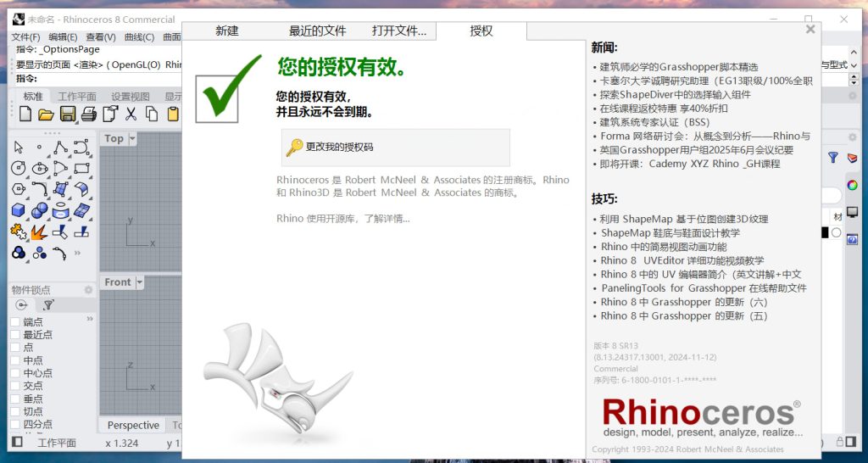Image resolution: width=868 pixels, height=463 pixels.
Task: Select the Group objects tool
Action: 19,253
